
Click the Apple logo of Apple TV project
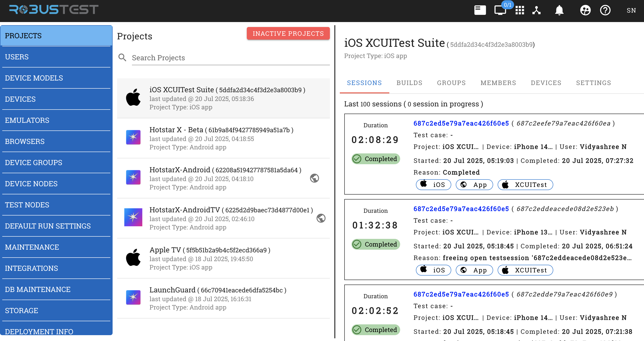coord(133,258)
